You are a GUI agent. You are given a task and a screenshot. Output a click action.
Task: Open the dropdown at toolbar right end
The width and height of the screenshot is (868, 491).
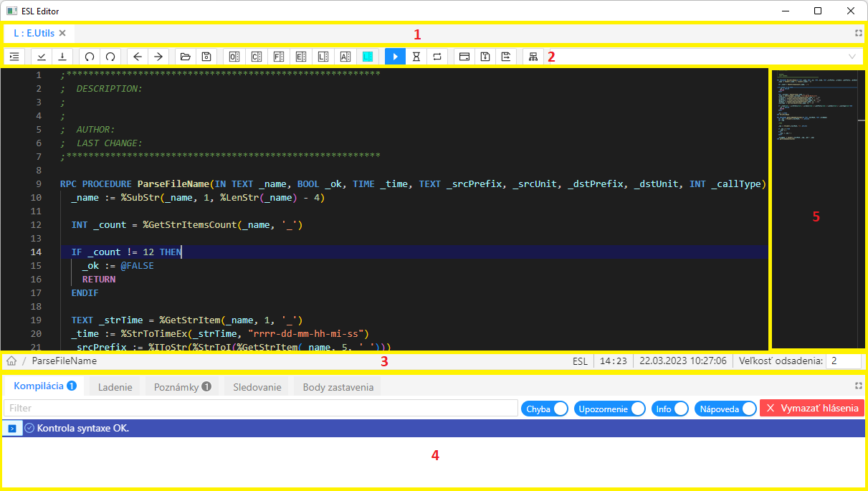(852, 57)
